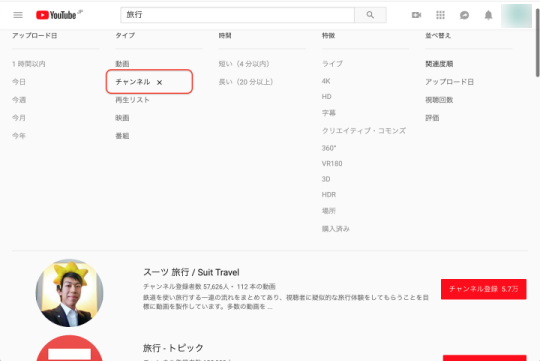Enable the 購入済み feature filter
The height and width of the screenshot is (361, 540).
[336, 229]
